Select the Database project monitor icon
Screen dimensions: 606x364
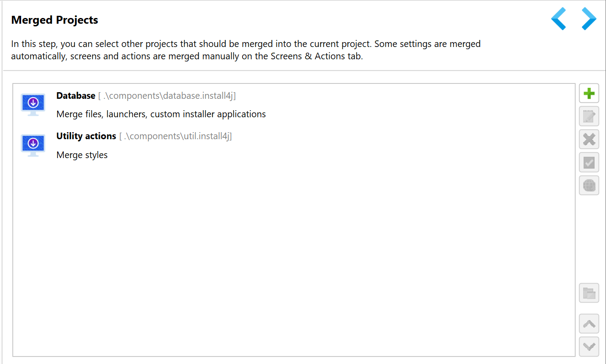click(x=33, y=105)
